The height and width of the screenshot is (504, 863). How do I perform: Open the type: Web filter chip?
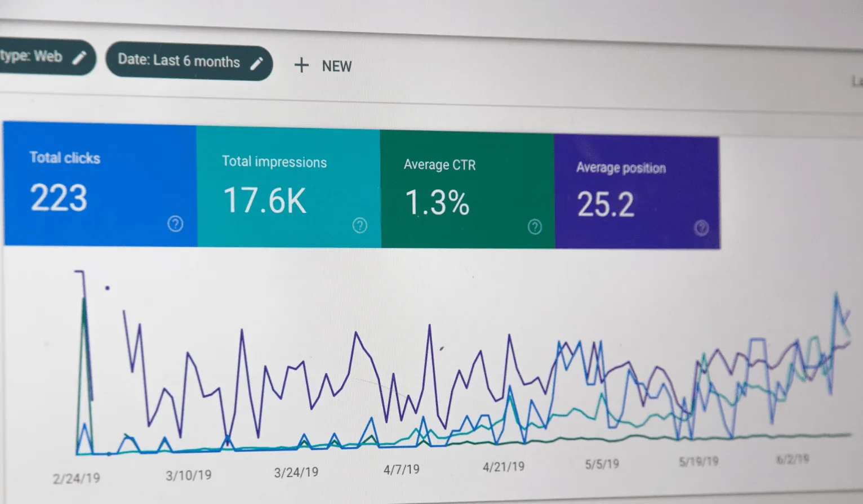[x=33, y=56]
